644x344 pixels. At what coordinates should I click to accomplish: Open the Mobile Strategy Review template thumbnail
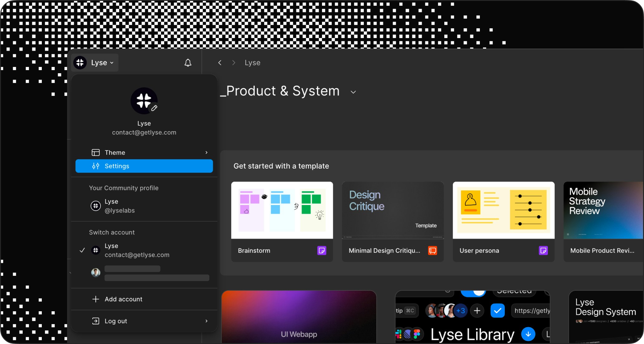603,210
